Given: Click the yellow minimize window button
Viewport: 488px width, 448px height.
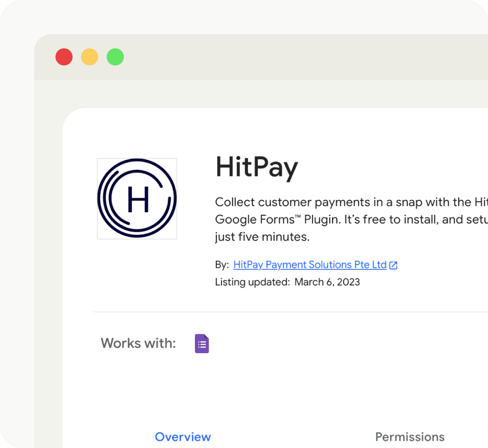Looking at the screenshot, I should (90, 56).
